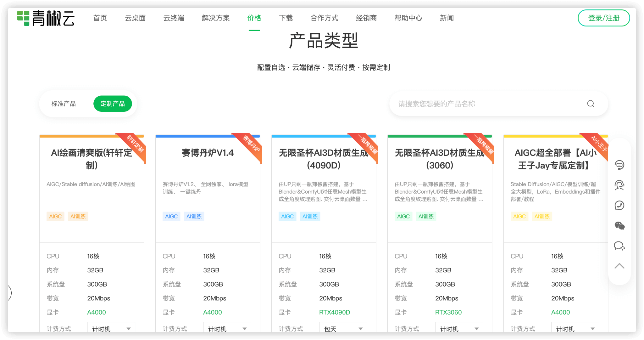Open the 解决方案 menu item

[216, 18]
